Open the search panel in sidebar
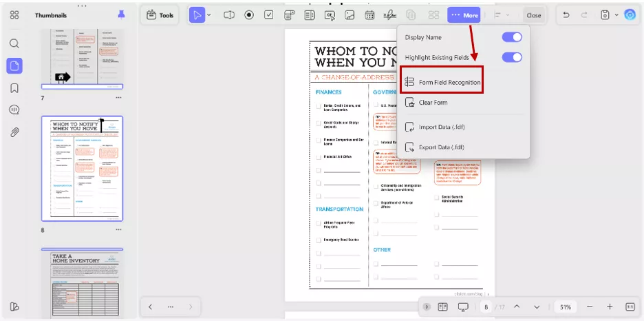 [14, 43]
